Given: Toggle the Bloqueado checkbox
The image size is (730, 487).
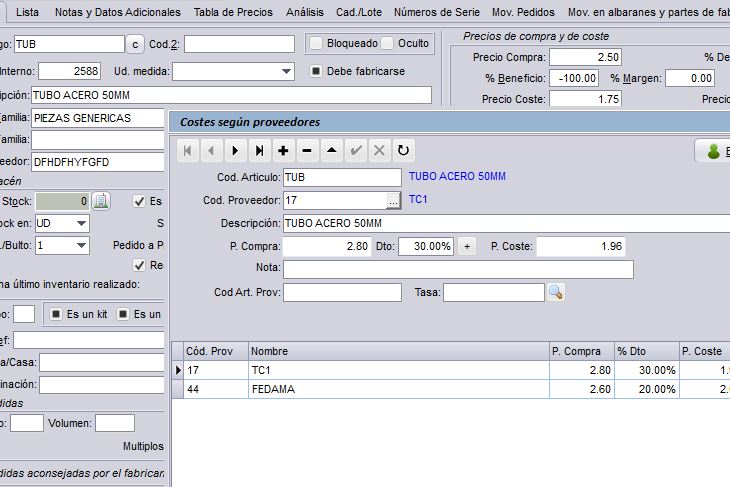Looking at the screenshot, I should coord(316,43).
